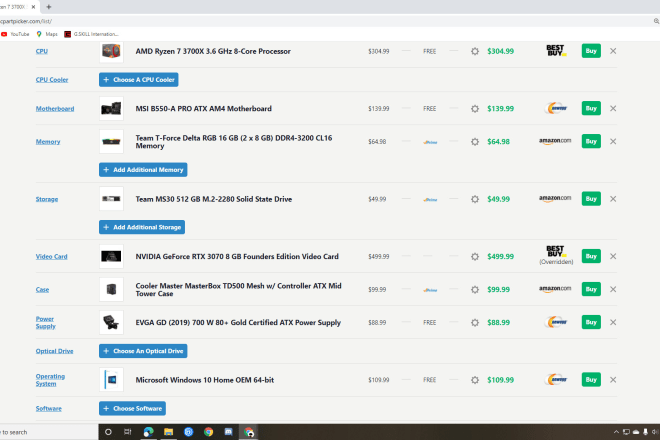Image resolution: width=660 pixels, height=440 pixels.
Task: Remove Team T-Force Delta memory from list
Action: click(x=613, y=141)
